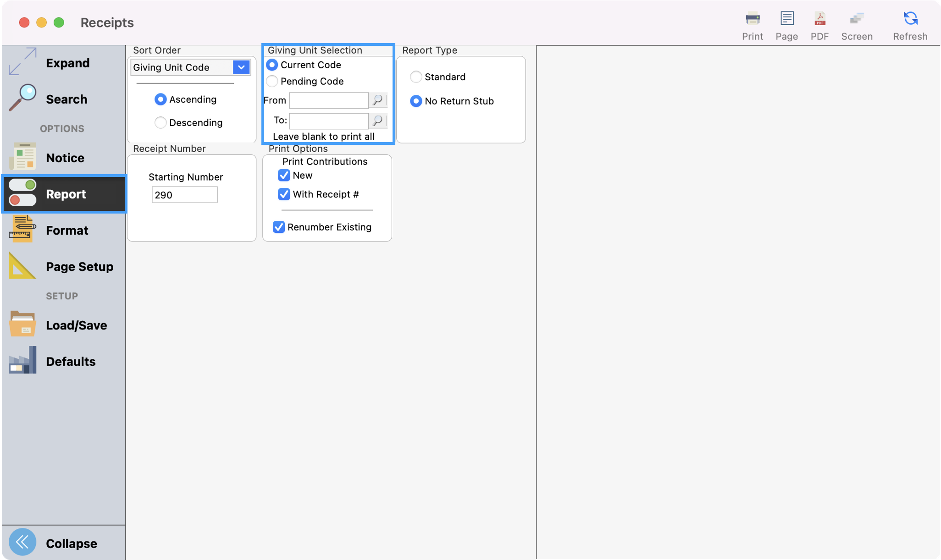Open the Load/Save folder icon
Screen dimensions: 941x560
click(22, 324)
